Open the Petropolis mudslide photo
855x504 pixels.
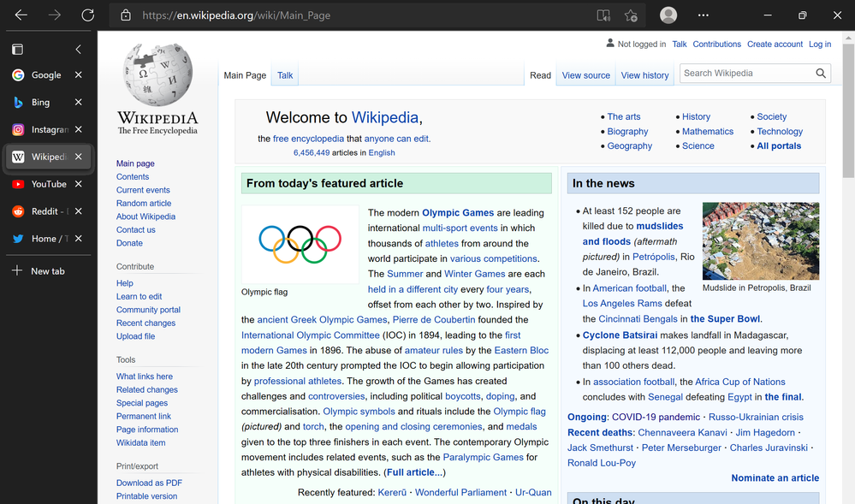coord(761,240)
